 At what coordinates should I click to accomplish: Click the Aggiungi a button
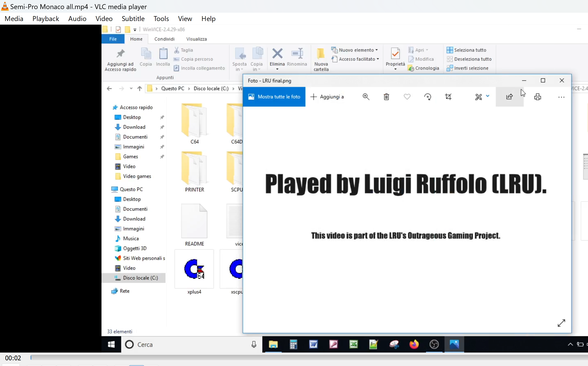(x=327, y=97)
